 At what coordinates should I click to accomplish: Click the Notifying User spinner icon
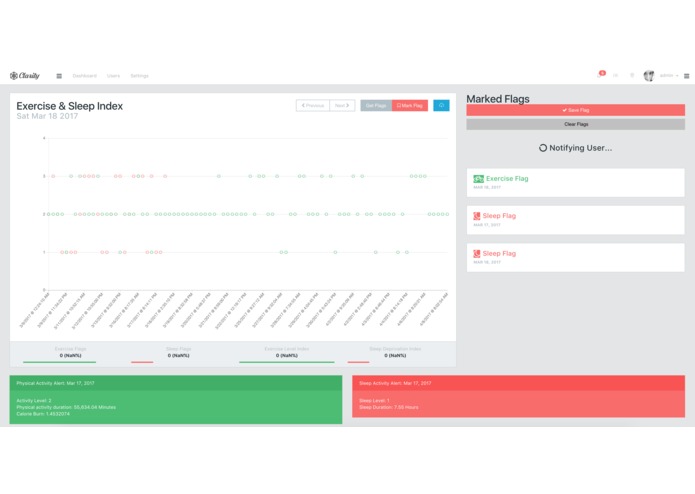click(x=543, y=148)
